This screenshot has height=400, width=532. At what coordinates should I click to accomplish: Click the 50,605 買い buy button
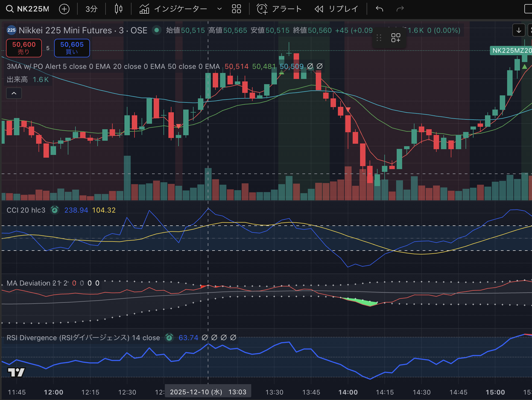(72, 48)
